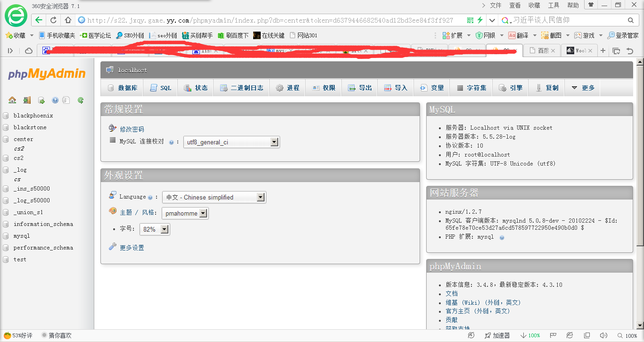Toggle the sidebar panel arrow icon
This screenshot has height=342, width=644.
coord(10,50)
